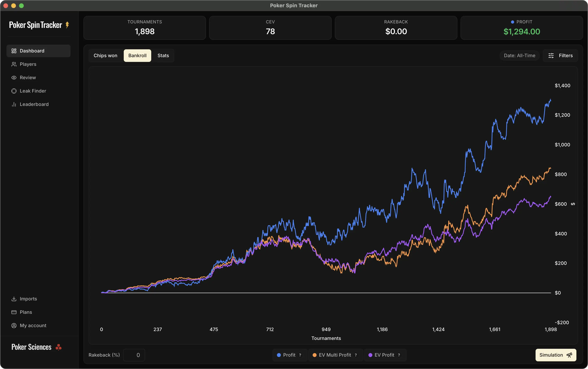This screenshot has height=369, width=588.
Task: Click the Plans card icon
Action: [14, 312]
